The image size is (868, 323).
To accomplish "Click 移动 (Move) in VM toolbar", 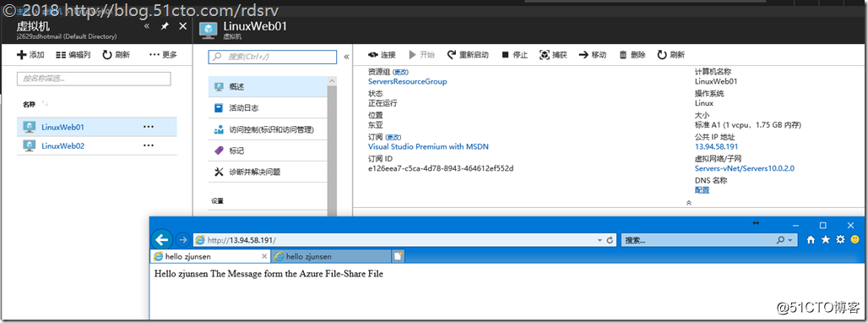I will [593, 55].
